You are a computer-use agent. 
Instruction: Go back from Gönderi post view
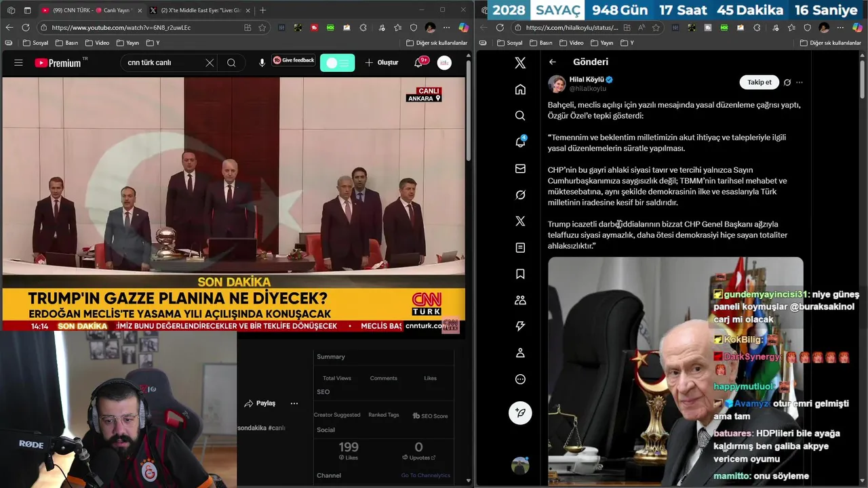tap(553, 62)
